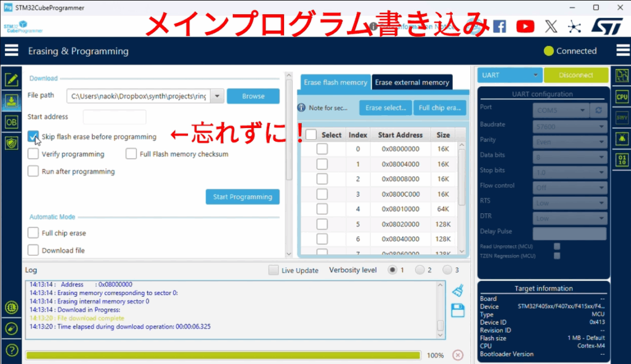Open the Facebook icon link
Image resolution: width=631 pixels, height=364 pixels.
point(499,26)
